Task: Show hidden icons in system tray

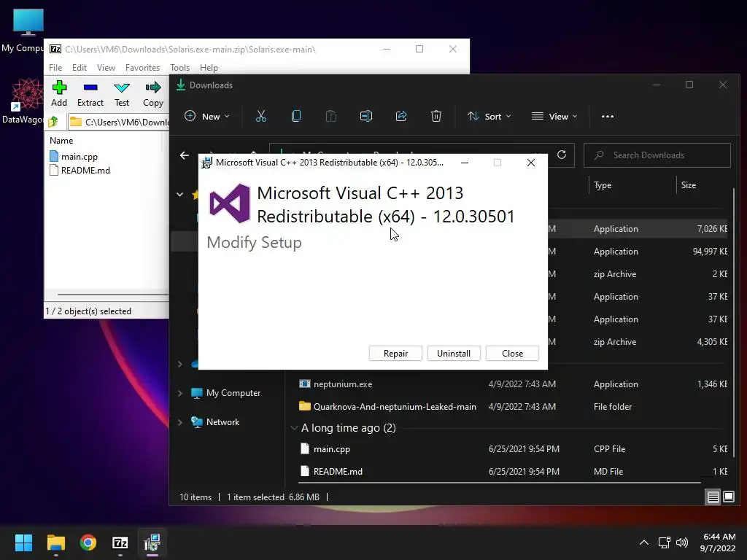Action: [644, 542]
